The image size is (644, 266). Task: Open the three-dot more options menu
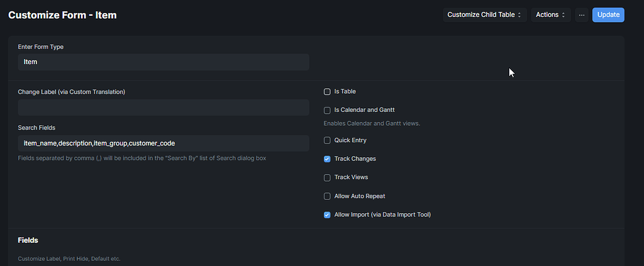(x=581, y=14)
